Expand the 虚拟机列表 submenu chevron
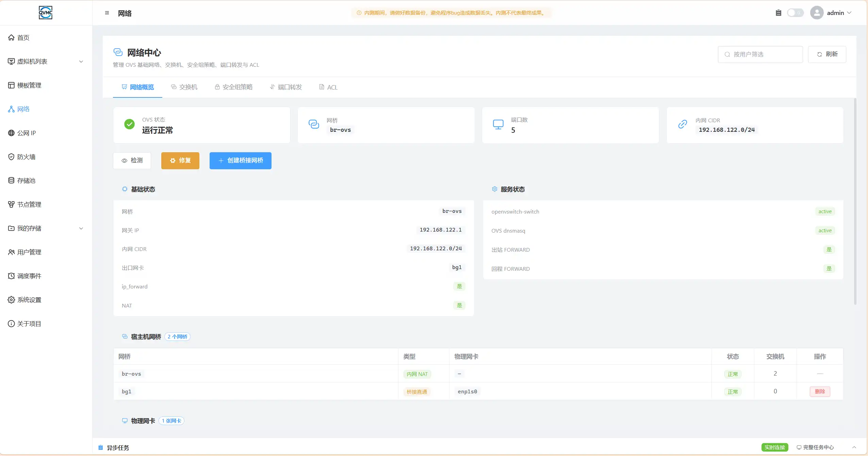Viewport: 868px width, 456px height. coord(81,62)
